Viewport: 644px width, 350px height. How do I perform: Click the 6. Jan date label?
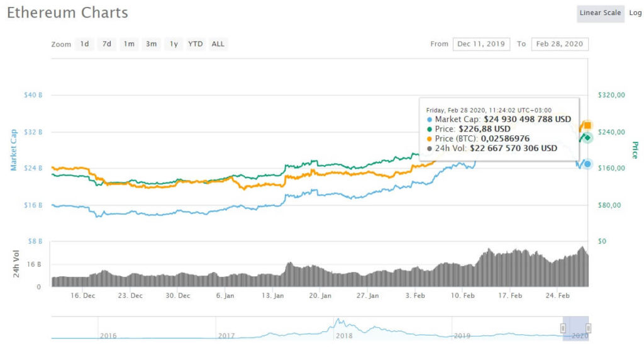[225, 295]
